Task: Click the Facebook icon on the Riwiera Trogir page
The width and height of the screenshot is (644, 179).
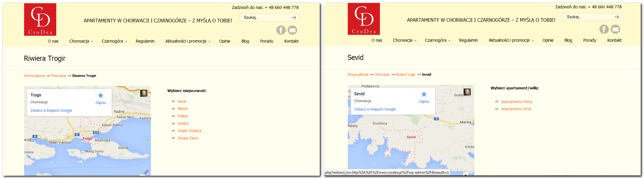Action: (x=281, y=30)
